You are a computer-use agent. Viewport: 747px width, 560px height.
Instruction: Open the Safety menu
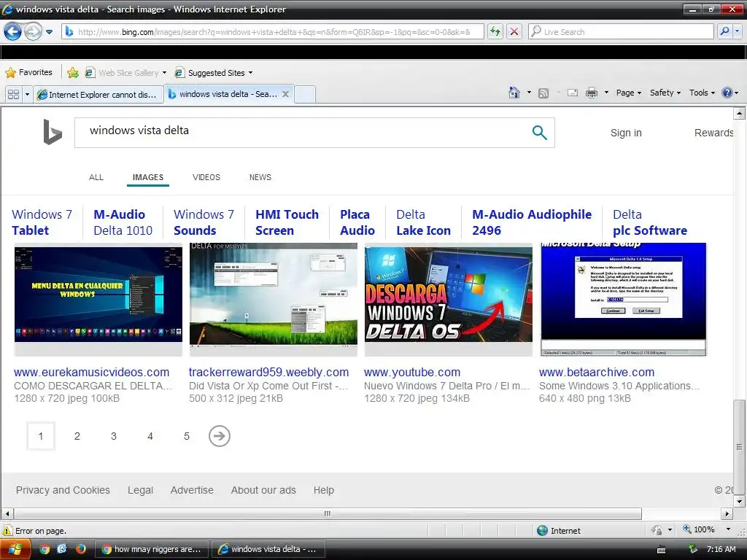pos(665,93)
